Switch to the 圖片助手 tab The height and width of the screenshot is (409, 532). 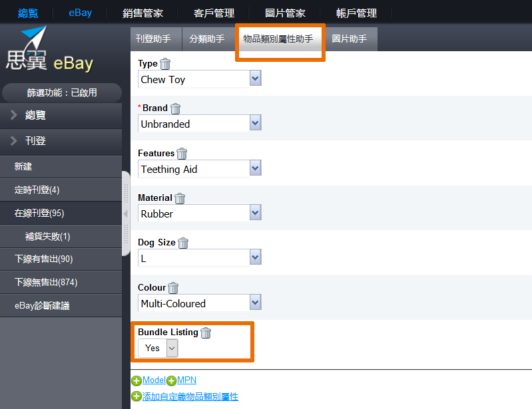click(x=350, y=39)
